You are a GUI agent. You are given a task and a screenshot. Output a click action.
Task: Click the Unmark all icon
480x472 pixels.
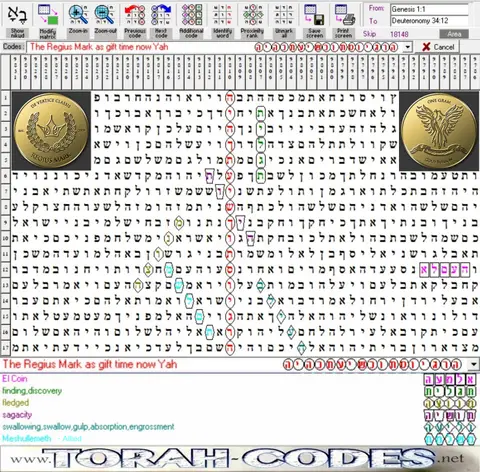[x=283, y=15]
